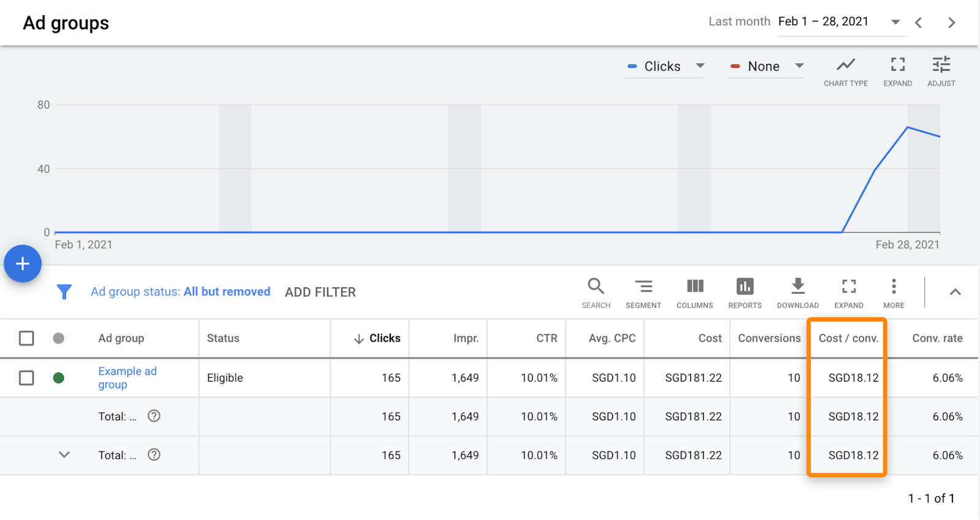Open the Clicks metric dropdown
980x520 pixels.
(665, 66)
